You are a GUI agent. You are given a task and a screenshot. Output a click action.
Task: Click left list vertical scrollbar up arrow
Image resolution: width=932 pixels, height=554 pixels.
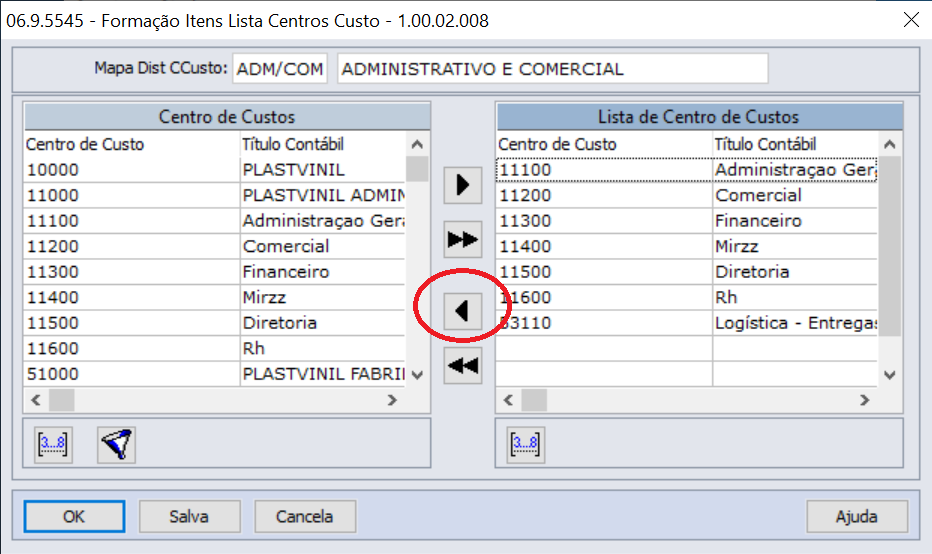coord(417,144)
